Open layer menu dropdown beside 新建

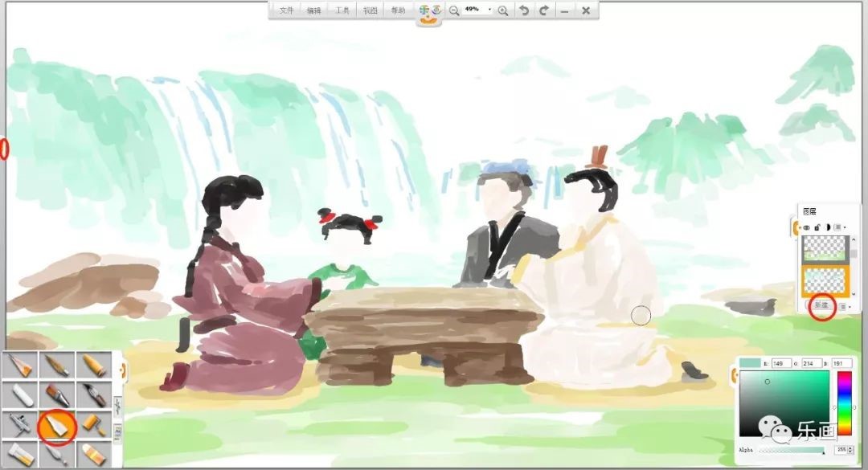[844, 306]
